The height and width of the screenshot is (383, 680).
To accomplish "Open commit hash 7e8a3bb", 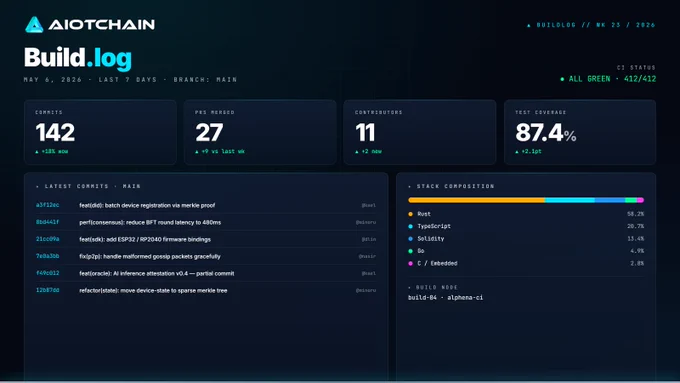I will pos(48,256).
